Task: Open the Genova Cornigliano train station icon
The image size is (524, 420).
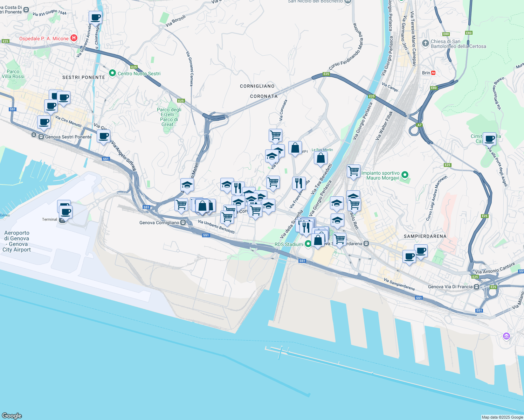Action: [183, 223]
